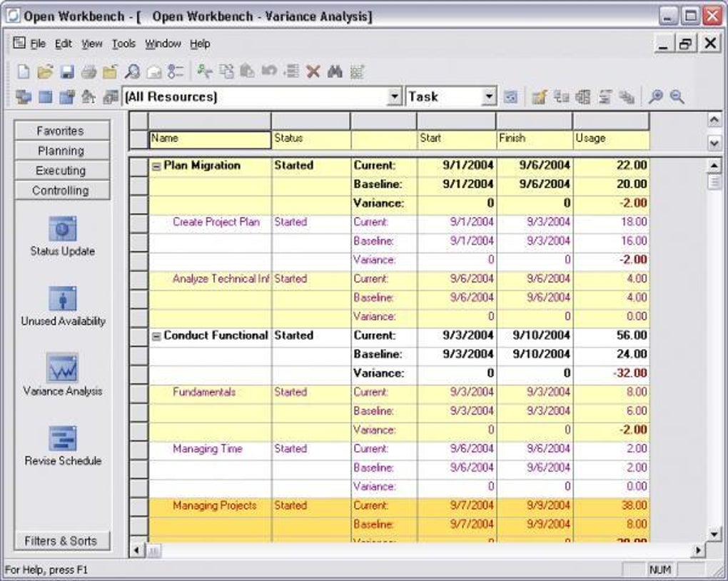Open the View menu
This screenshot has height=581, width=728.
tap(92, 44)
